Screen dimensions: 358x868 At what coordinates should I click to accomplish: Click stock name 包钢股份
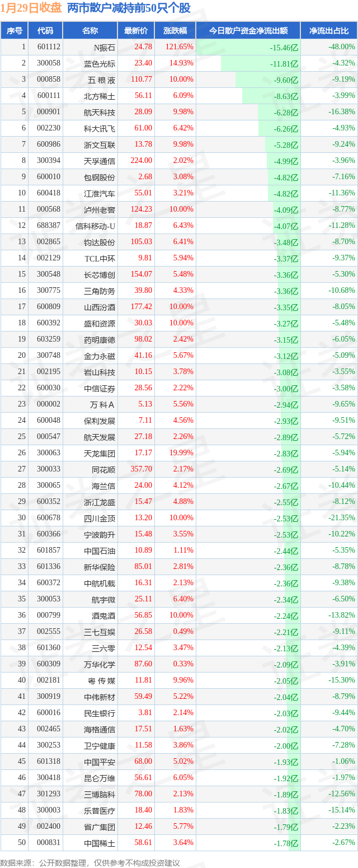[x=100, y=177]
